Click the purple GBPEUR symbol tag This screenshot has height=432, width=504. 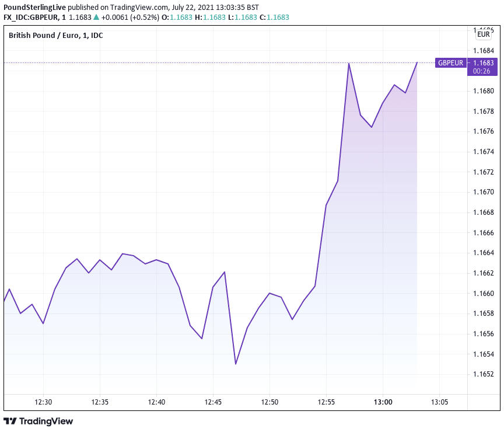(450, 62)
